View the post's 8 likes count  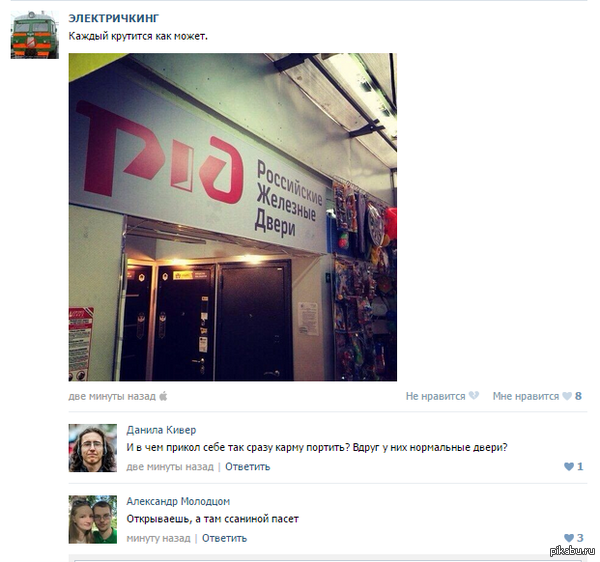578,396
